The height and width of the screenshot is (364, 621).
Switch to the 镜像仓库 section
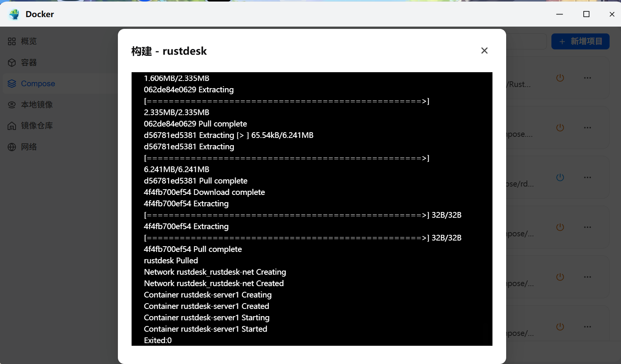tap(37, 126)
